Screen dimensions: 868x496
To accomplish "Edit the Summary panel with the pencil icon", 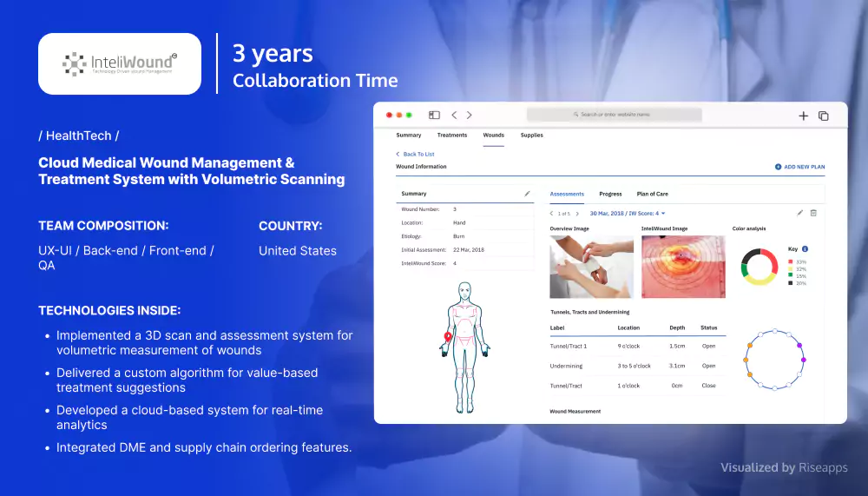I will click(527, 194).
